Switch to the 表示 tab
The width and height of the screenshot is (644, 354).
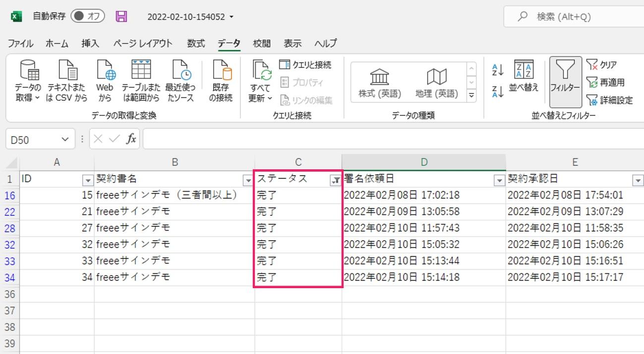[x=293, y=44]
